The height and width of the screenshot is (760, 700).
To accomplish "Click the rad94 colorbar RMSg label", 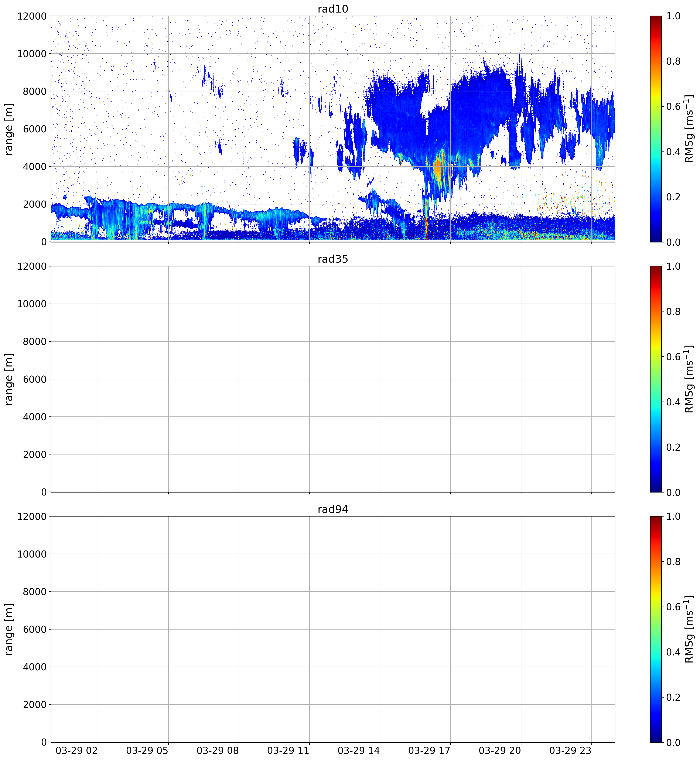I will (x=689, y=629).
